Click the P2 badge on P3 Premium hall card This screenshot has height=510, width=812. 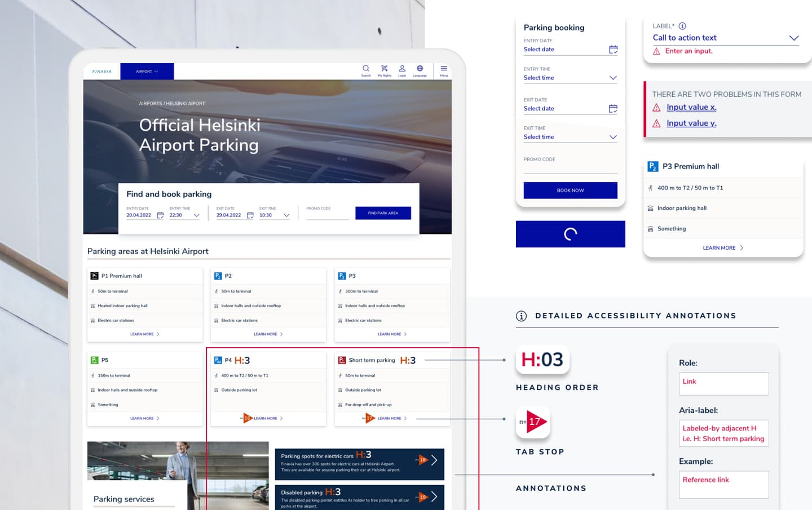652,166
